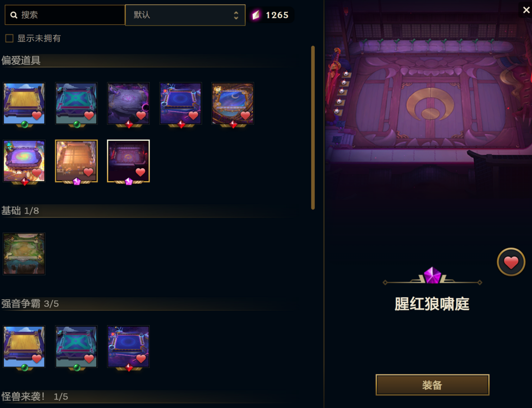The width and height of the screenshot is (532, 408).
Task: Click the dropdown arrows next to 默认
Action: pos(236,15)
